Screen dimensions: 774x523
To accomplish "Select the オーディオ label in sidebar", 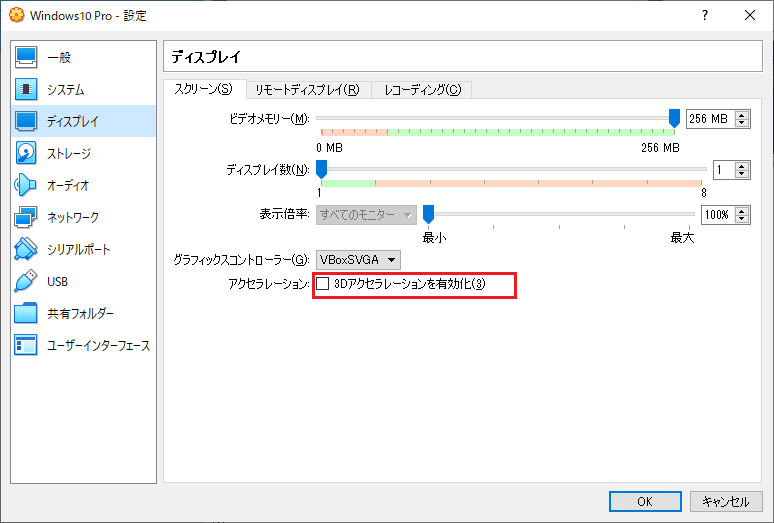I will click(x=68, y=186).
